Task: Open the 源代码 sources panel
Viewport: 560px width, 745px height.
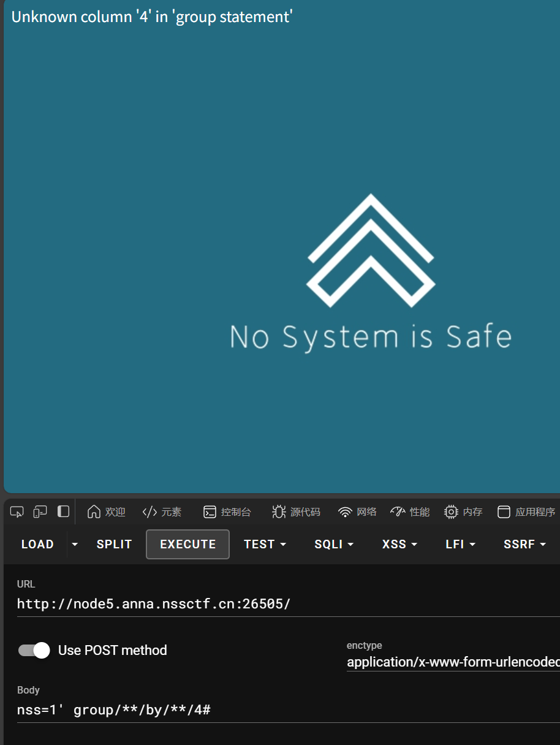Action: click(x=296, y=512)
